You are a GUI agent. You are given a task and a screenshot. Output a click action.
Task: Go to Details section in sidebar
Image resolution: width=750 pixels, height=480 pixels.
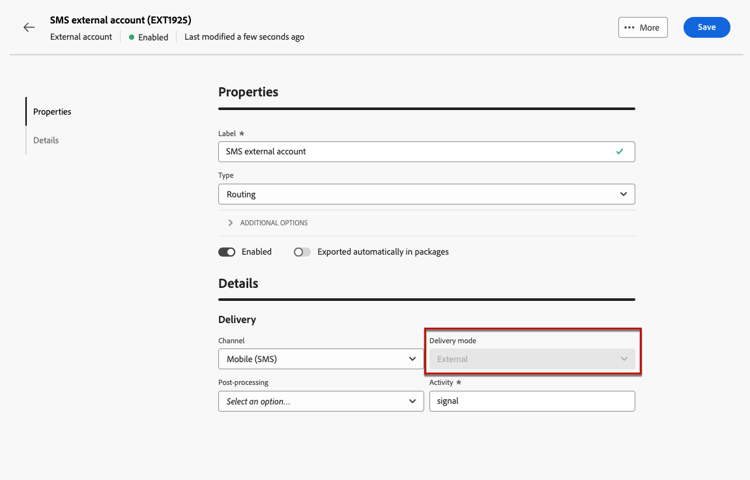pyautogui.click(x=46, y=140)
